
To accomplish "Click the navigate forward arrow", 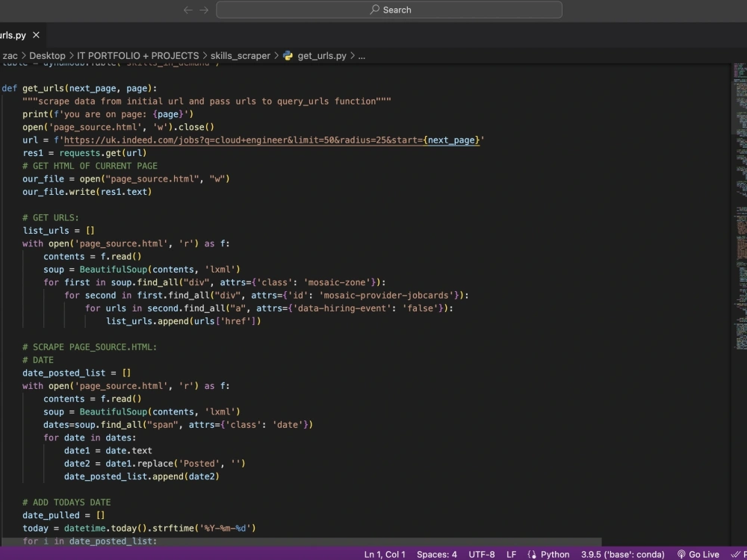I will tap(202, 10).
